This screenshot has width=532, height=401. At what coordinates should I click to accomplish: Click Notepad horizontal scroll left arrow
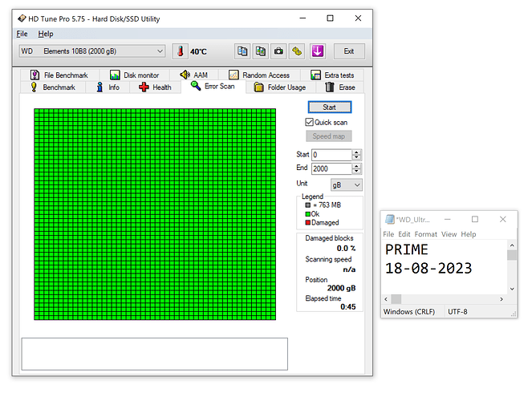[x=386, y=299]
